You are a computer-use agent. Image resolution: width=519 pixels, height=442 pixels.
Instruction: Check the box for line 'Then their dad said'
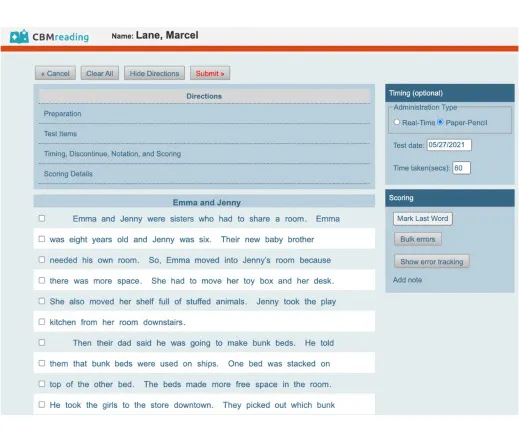(42, 342)
